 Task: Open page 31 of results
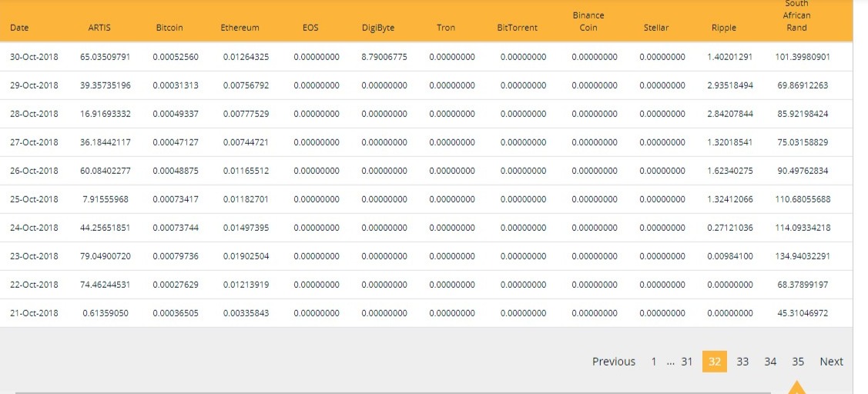[x=686, y=362]
